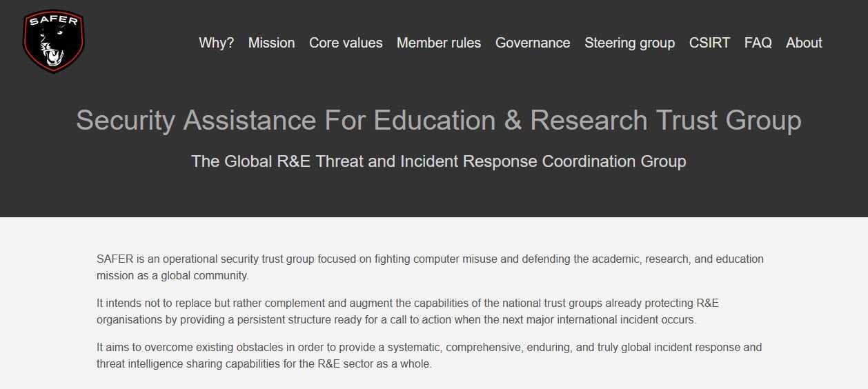Navigate to Steering group
868x389 pixels.
[630, 43]
